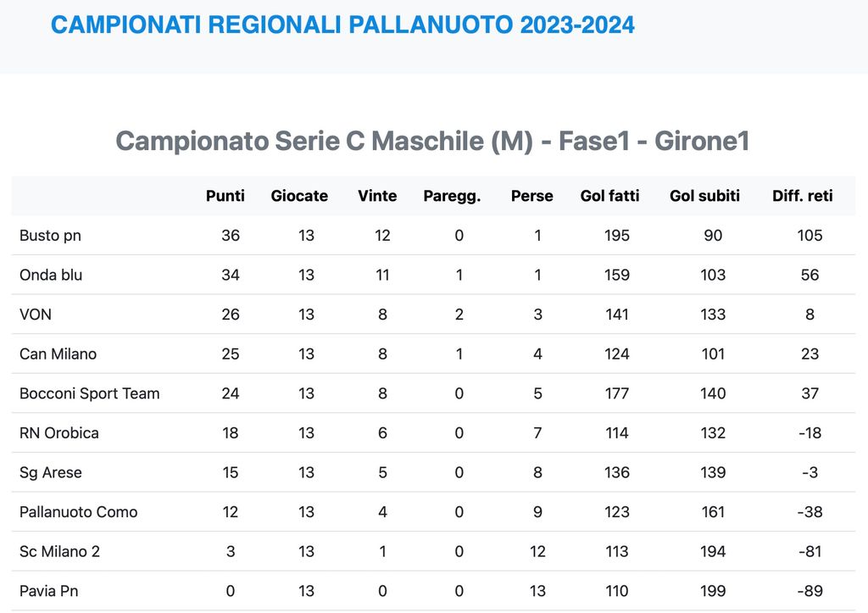Viewport: 868px width, 613px height.
Task: Select the Sg Arese team name
Action: (x=51, y=472)
